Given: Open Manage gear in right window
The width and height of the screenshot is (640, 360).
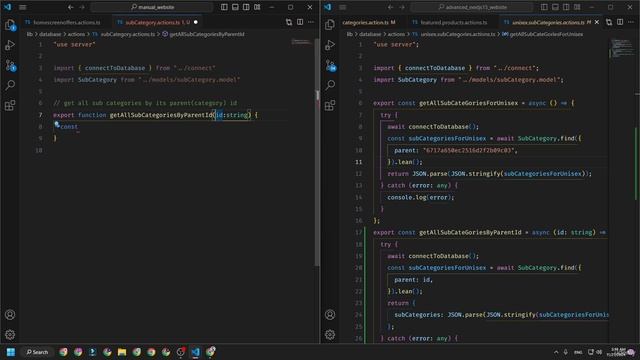Looking at the screenshot, I should pos(330,335).
